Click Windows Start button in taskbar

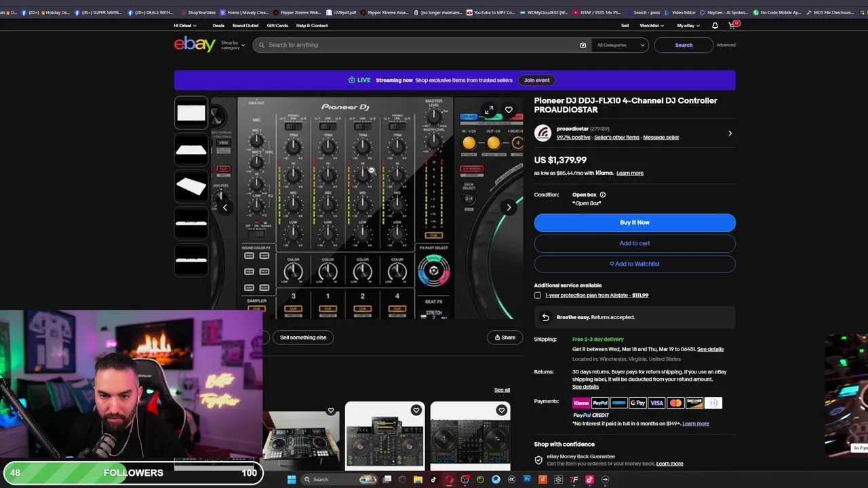292,480
